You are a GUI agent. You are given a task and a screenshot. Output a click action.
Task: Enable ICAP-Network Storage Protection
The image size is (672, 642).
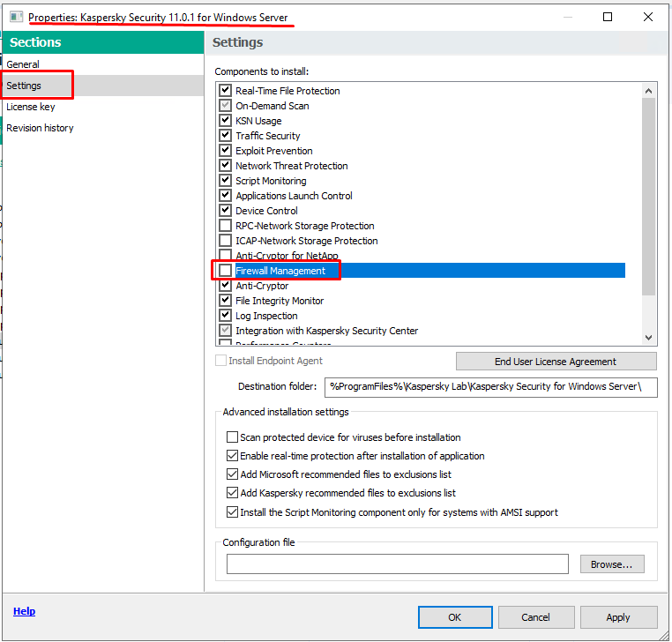[x=226, y=241]
